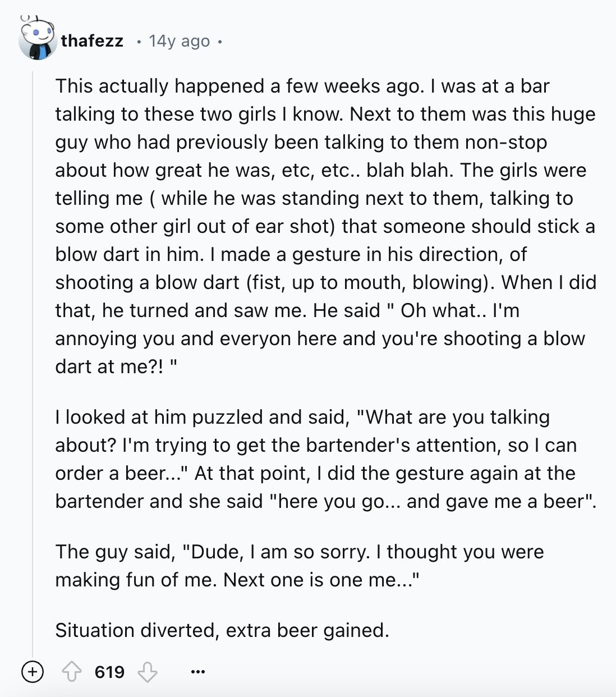Click the circled plus icon below the thread line

click(33, 671)
